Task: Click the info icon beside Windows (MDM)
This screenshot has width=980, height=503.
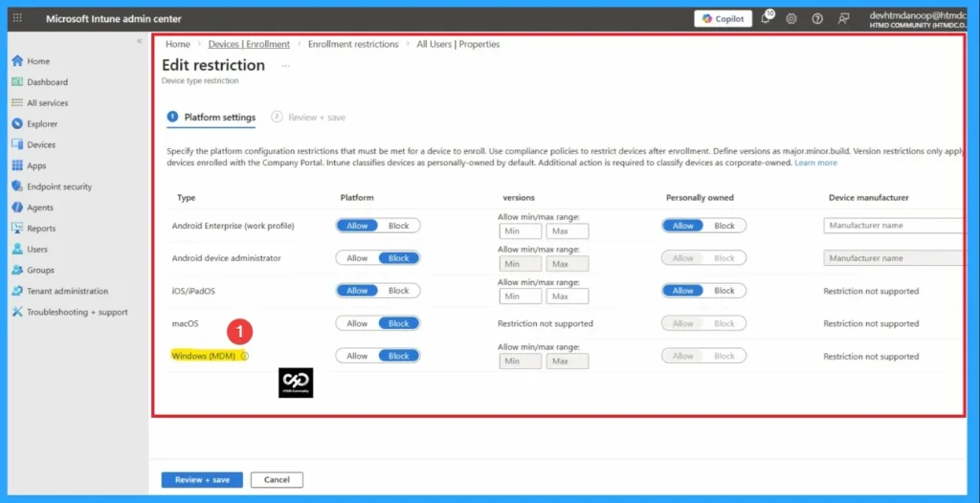Action: (244, 356)
